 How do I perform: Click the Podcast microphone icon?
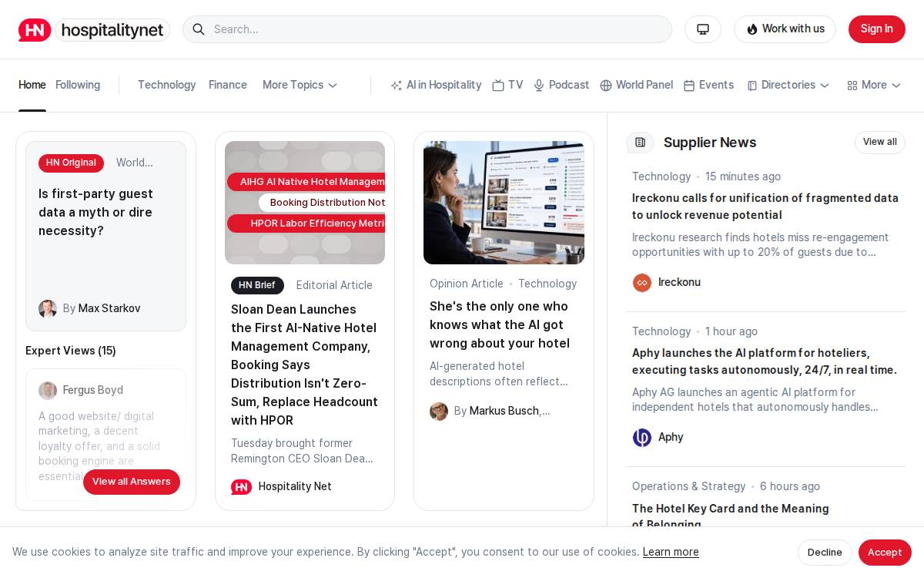[x=539, y=86]
